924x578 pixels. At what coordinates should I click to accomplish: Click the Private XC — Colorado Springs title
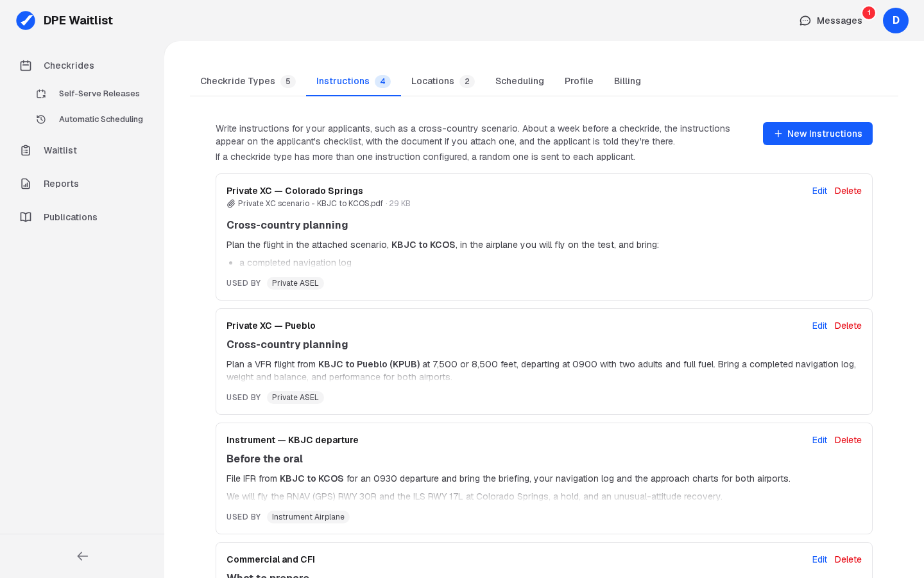295,191
